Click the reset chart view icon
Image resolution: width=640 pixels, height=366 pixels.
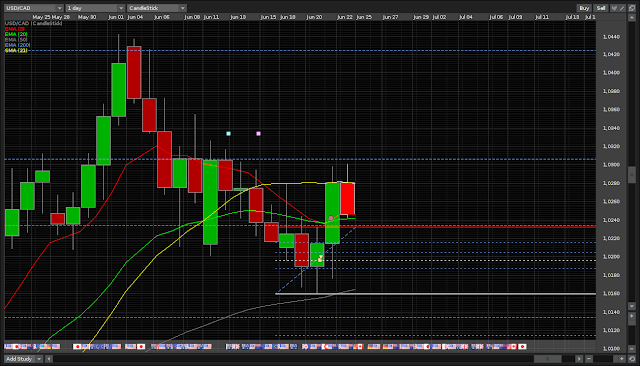(632, 359)
